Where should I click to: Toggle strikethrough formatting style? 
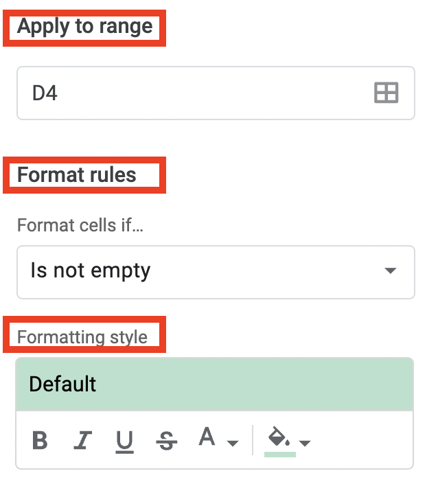click(166, 440)
